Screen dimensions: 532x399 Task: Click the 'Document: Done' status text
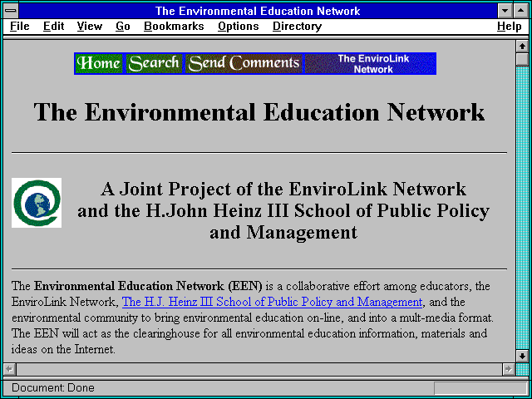pyautogui.click(x=53, y=387)
